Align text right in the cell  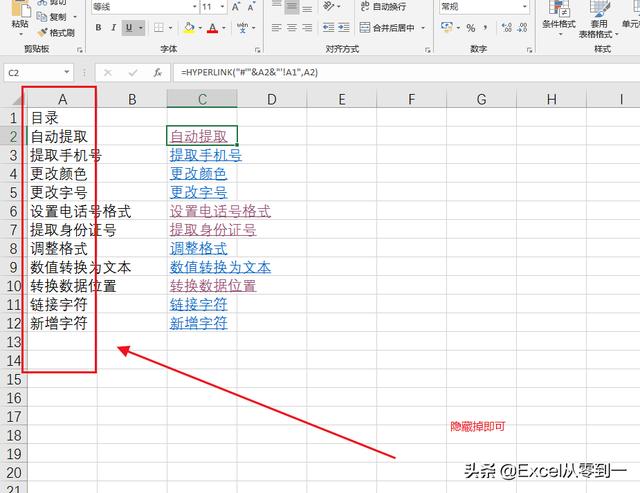pyautogui.click(x=307, y=28)
